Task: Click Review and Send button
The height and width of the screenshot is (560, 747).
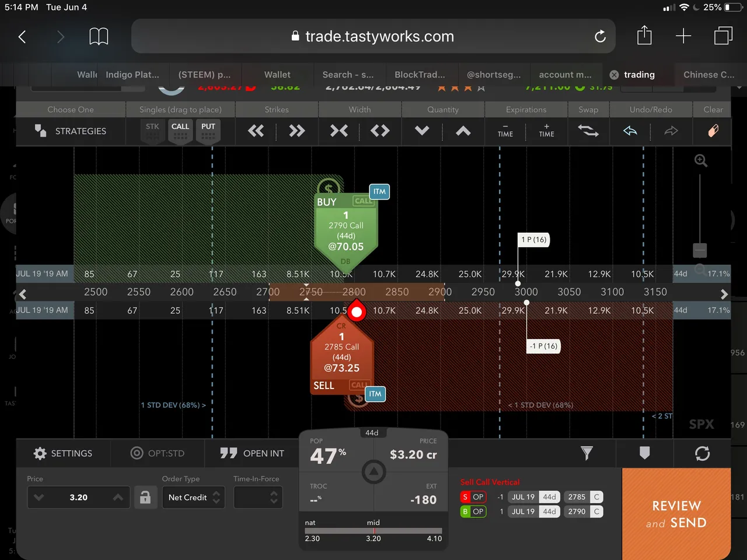Action: click(676, 514)
